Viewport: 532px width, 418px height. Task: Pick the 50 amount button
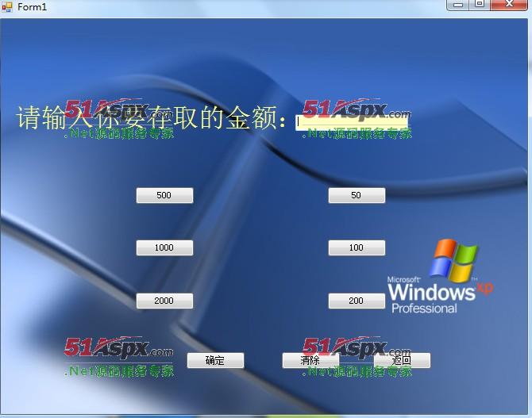tap(357, 196)
